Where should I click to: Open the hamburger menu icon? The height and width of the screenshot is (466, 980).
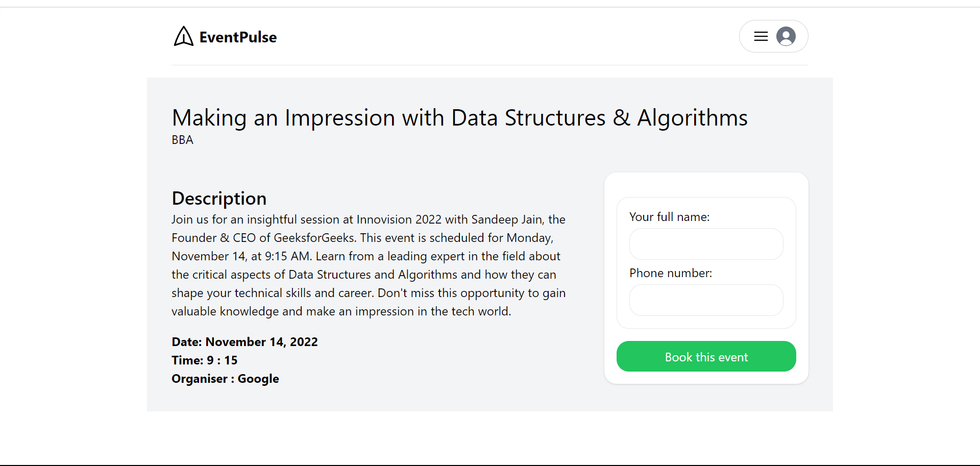pyautogui.click(x=761, y=36)
